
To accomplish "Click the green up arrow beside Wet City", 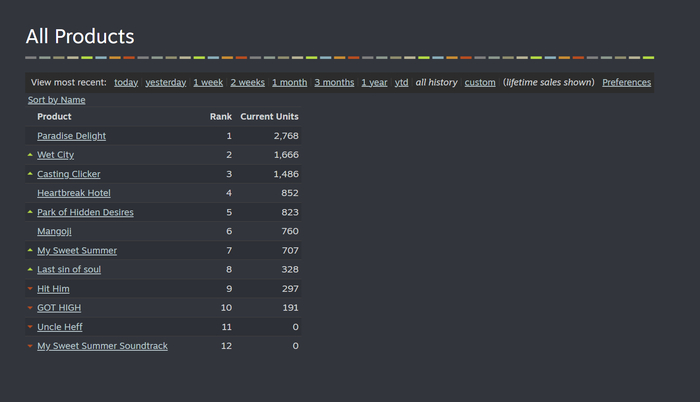I will 30,155.
